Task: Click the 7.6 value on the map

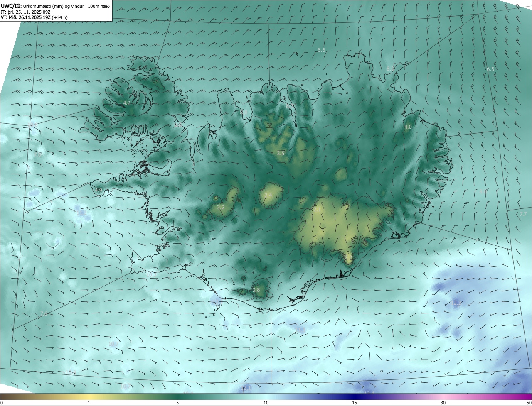Action: (x=44, y=313)
